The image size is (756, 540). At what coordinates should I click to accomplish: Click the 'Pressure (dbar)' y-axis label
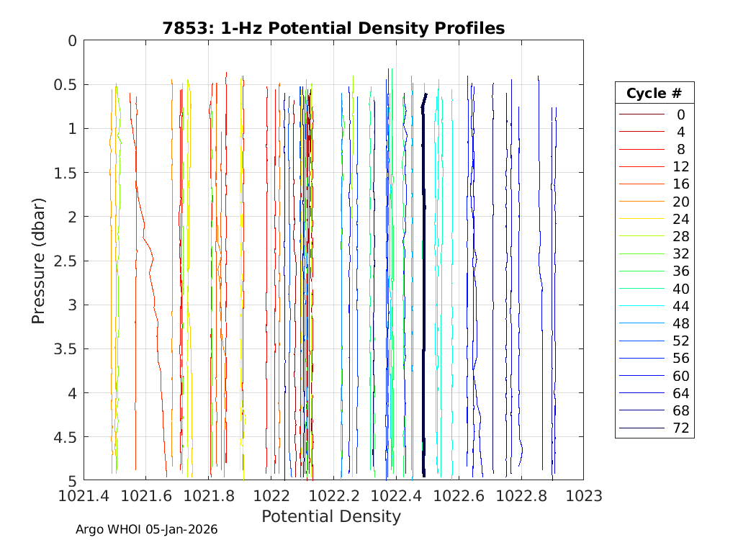(39, 260)
